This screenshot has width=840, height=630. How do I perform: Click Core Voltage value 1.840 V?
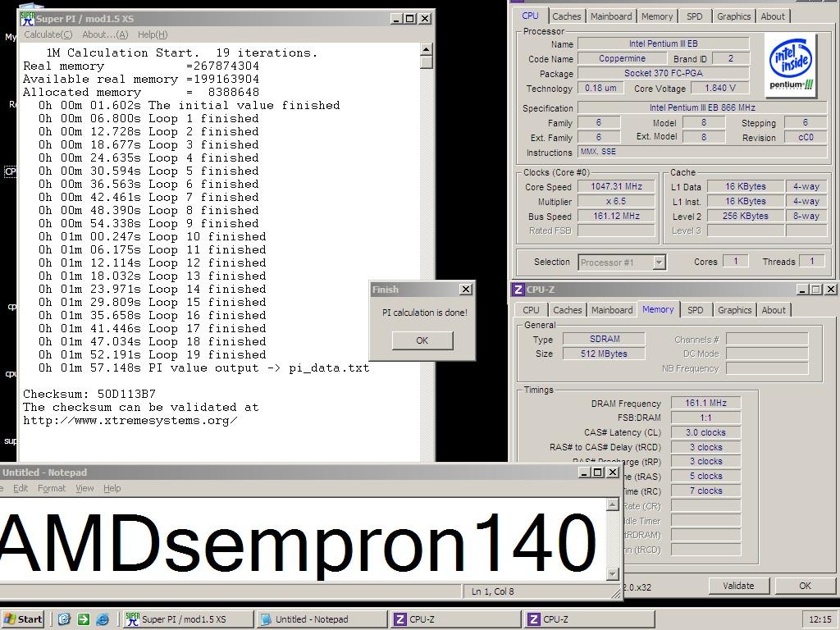(720, 88)
